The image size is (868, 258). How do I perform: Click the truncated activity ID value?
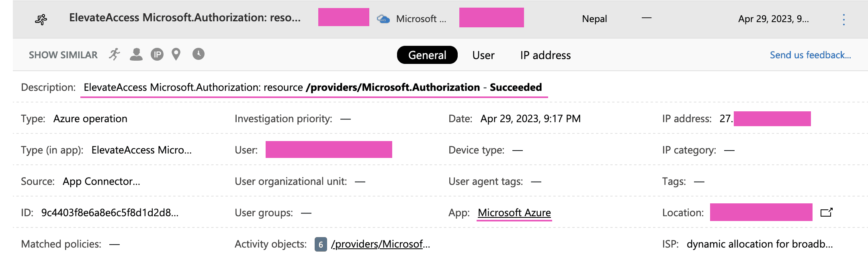[110, 213]
